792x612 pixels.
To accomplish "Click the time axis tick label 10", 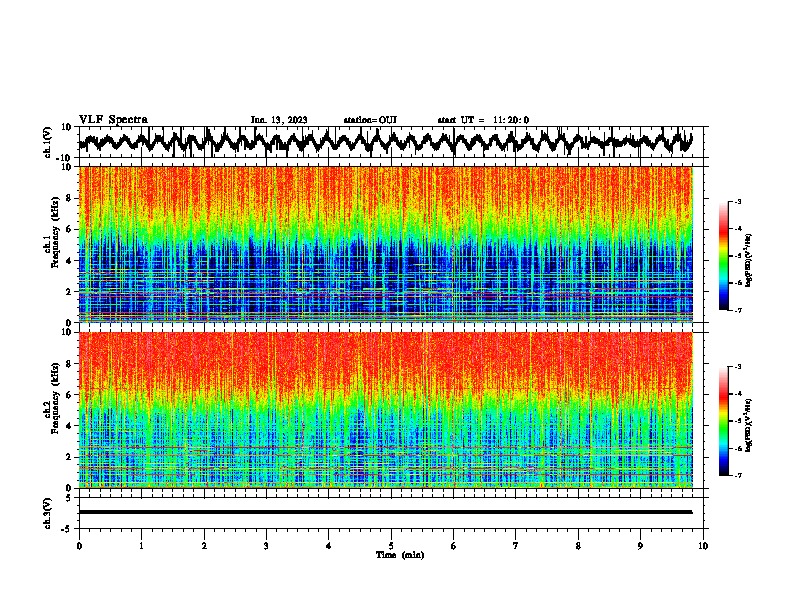I will pos(703,546).
